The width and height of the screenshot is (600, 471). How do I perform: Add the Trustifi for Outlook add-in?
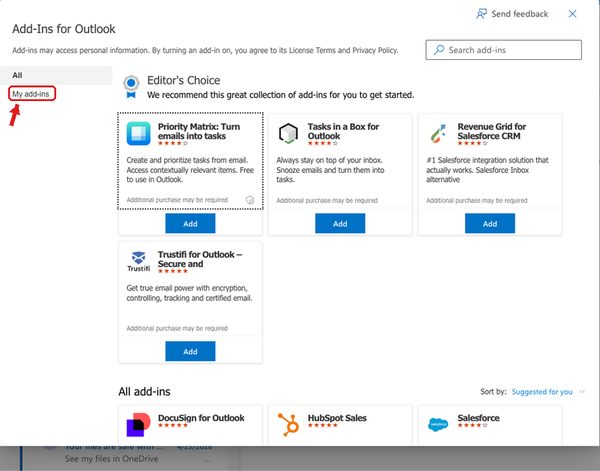[190, 351]
